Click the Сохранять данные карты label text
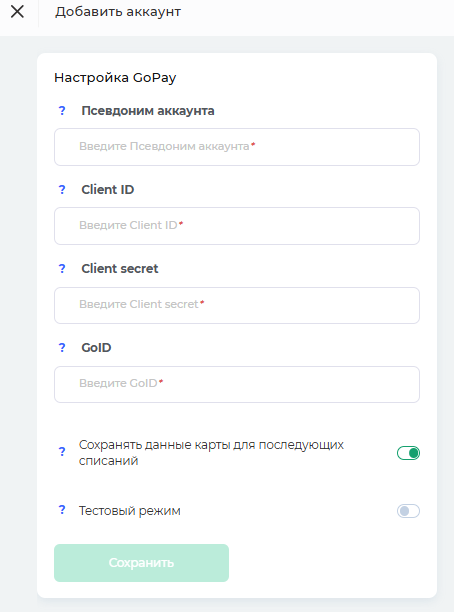This screenshot has height=612, width=454. point(211,453)
